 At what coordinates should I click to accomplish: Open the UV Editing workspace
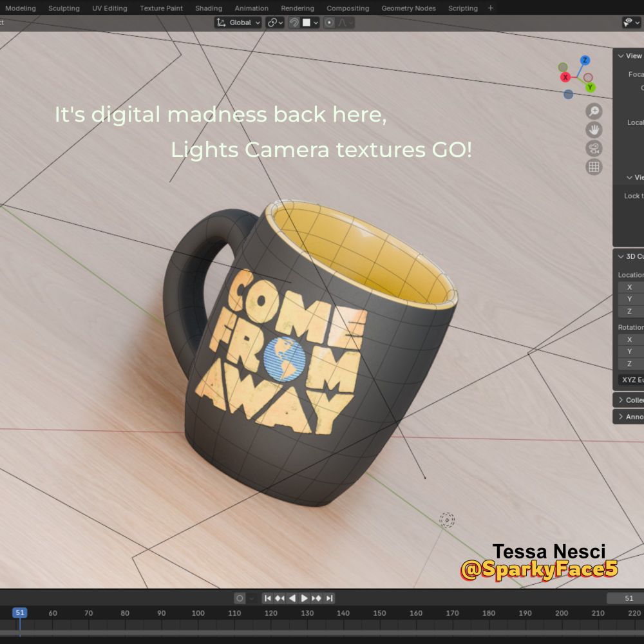[109, 8]
